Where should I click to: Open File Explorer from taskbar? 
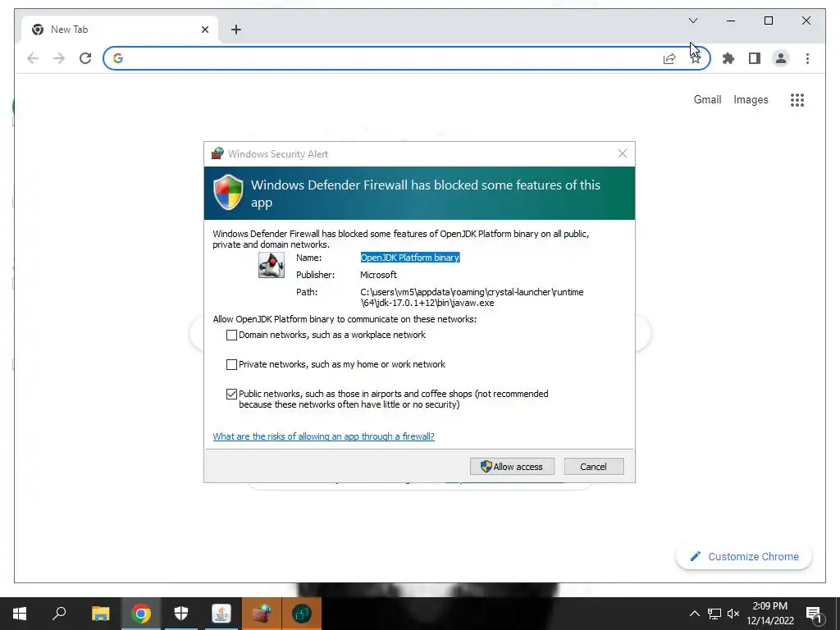pos(100,614)
